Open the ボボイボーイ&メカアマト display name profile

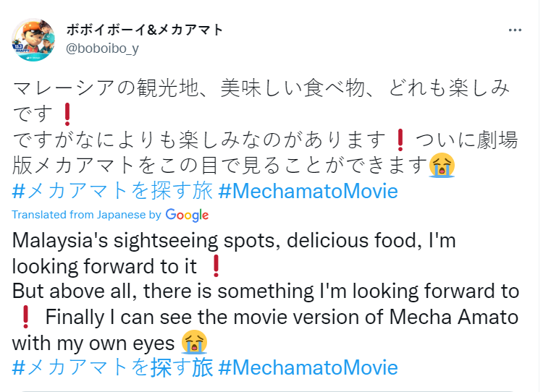click(x=144, y=30)
